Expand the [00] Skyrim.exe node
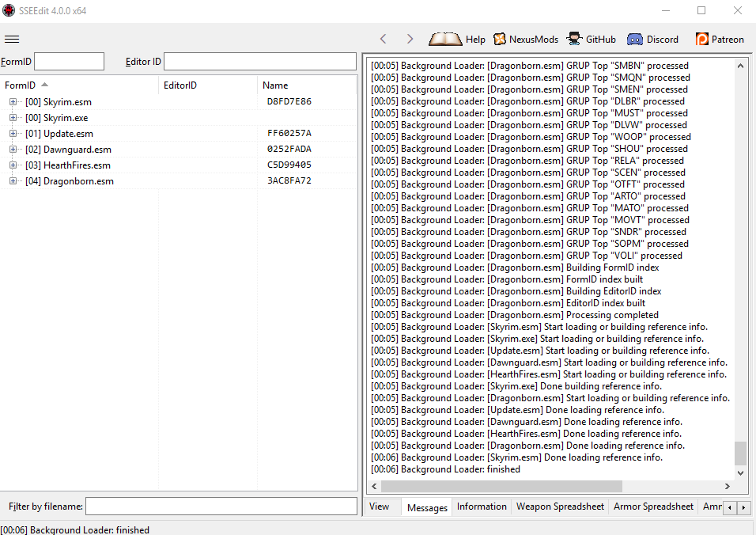 (13, 118)
